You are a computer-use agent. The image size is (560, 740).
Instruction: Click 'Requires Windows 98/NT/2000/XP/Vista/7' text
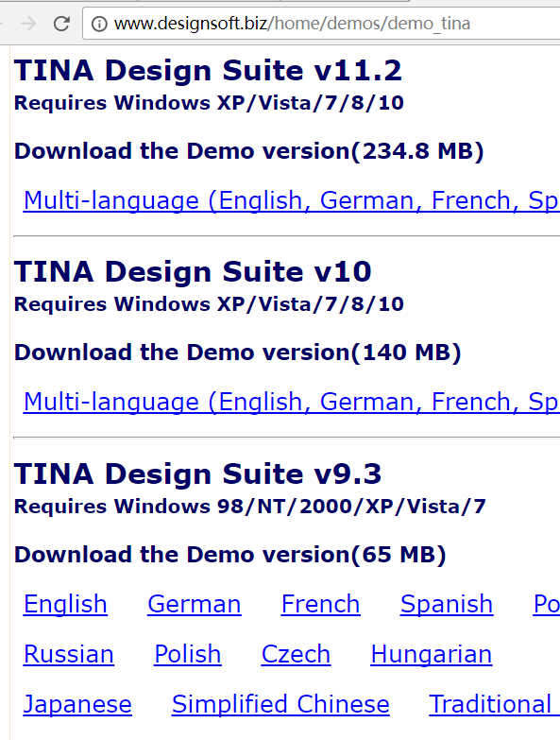pyautogui.click(x=250, y=507)
